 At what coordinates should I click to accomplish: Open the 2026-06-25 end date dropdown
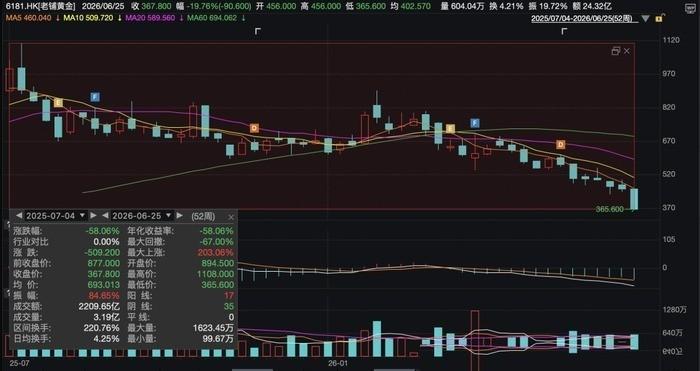coord(168,216)
